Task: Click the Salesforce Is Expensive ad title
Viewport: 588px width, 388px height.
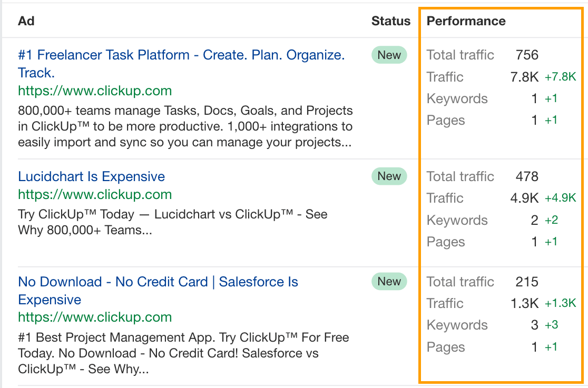Action: [x=158, y=282]
